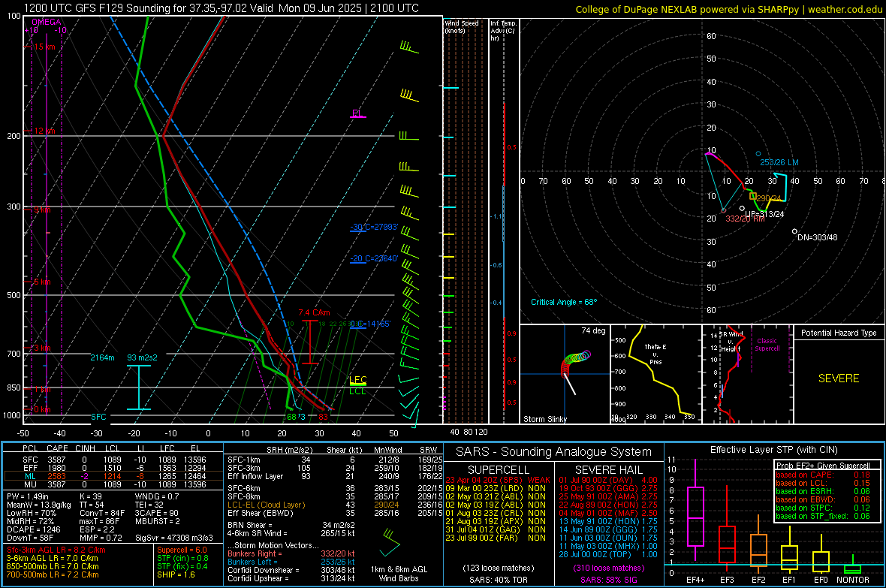Click the Theta-E v. Pres label
This screenshot has height=588, width=886.
[655, 354]
